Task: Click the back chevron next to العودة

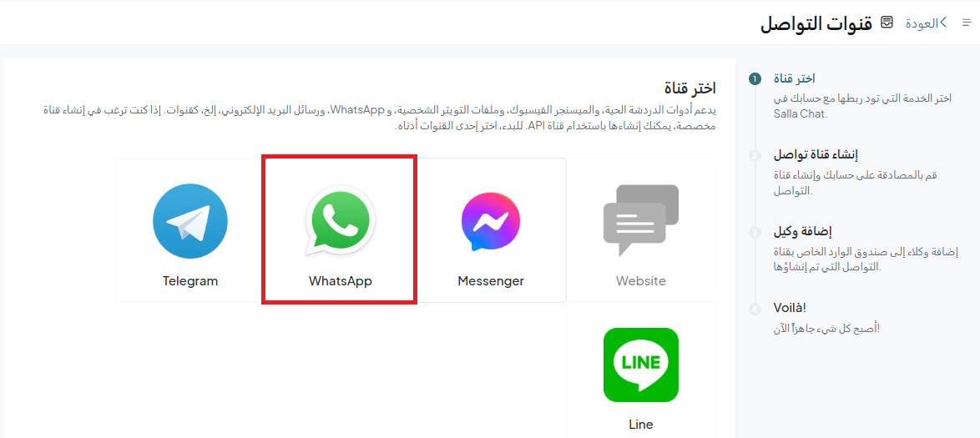Action: [944, 23]
